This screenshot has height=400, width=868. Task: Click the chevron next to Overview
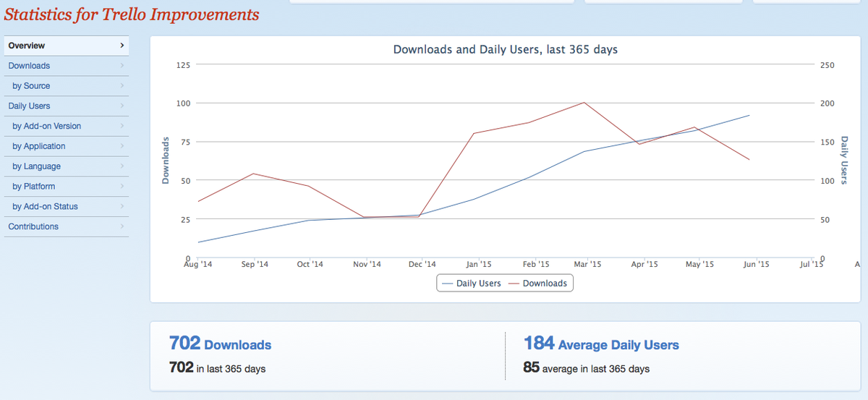coord(122,46)
